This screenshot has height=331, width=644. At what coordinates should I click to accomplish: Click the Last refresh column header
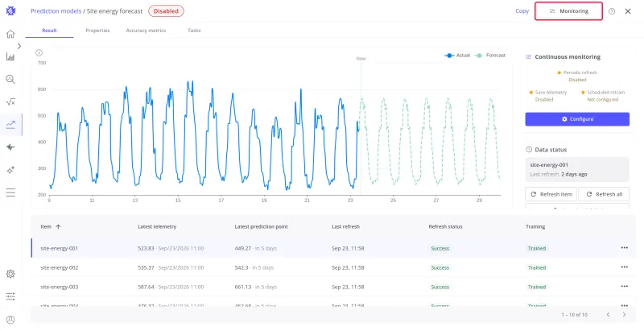click(346, 226)
